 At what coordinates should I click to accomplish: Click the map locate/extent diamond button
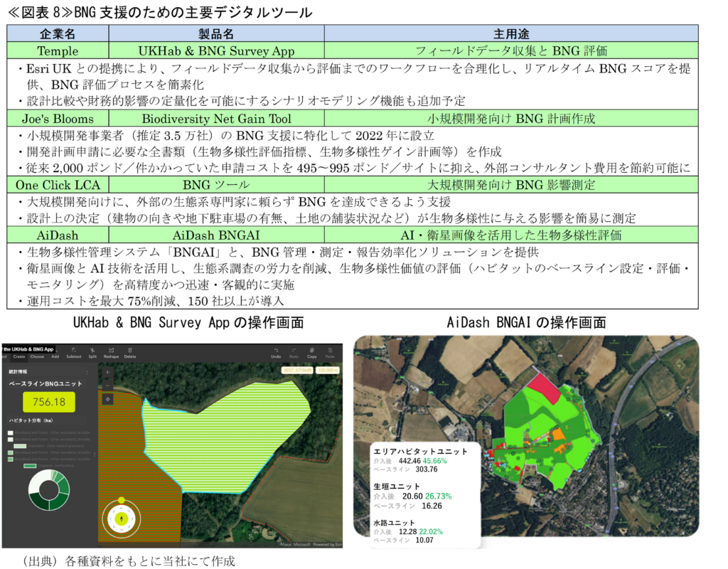click(x=107, y=399)
